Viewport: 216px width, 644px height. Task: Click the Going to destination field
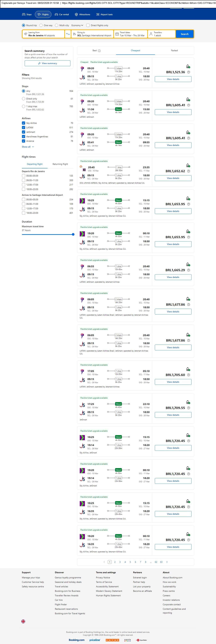tap(92, 34)
